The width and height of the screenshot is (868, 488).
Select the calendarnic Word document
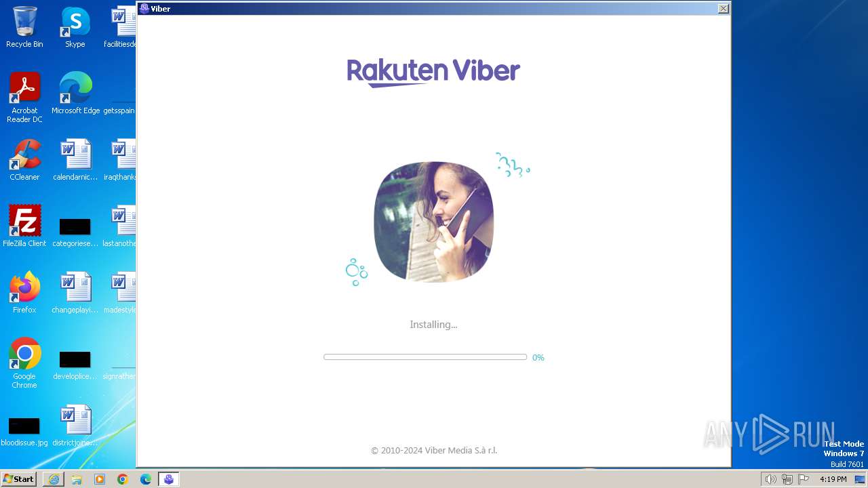(75, 159)
